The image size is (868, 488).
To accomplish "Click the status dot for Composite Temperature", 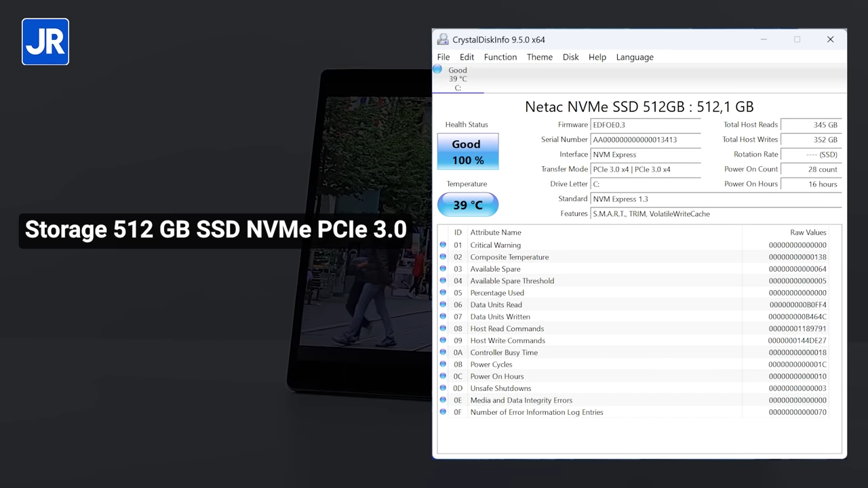I will (443, 257).
